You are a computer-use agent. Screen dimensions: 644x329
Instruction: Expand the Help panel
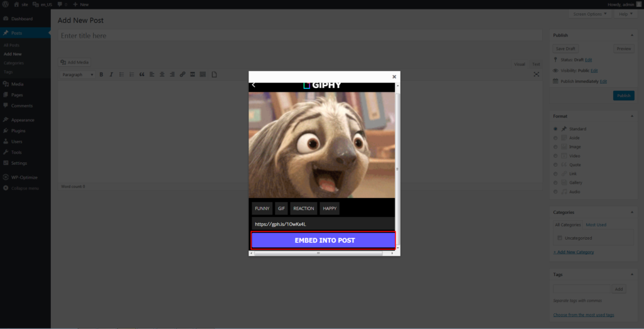tap(626, 14)
